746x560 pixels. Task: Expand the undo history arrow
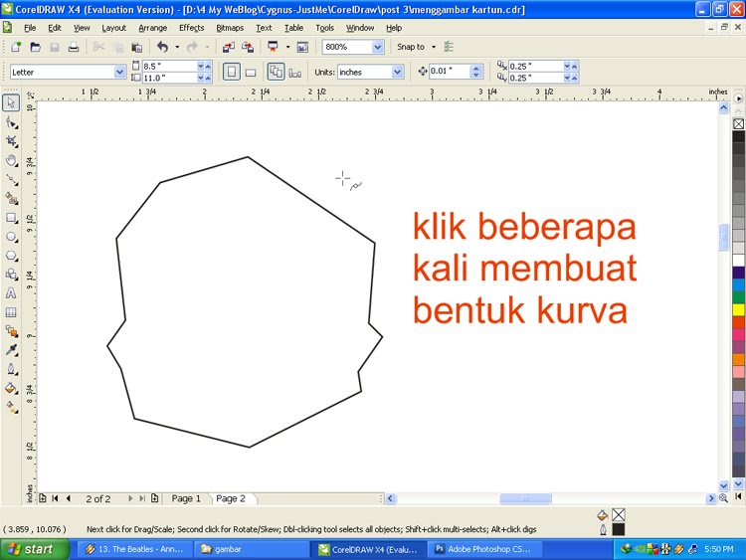(177, 47)
